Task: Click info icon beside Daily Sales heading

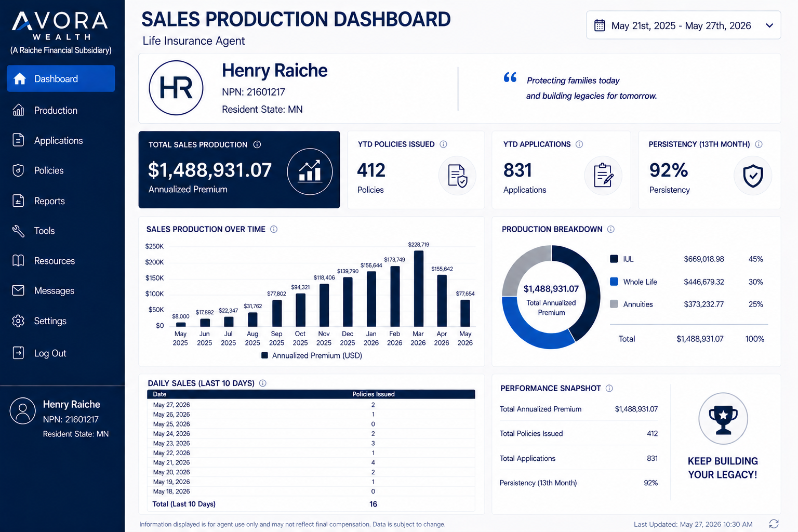Action: 263,383
